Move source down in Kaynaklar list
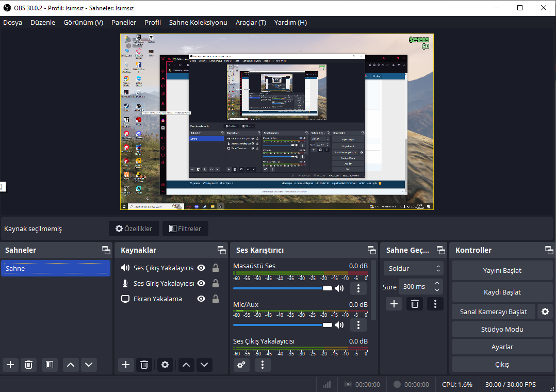Image resolution: width=556 pixels, height=392 pixels. tap(204, 365)
